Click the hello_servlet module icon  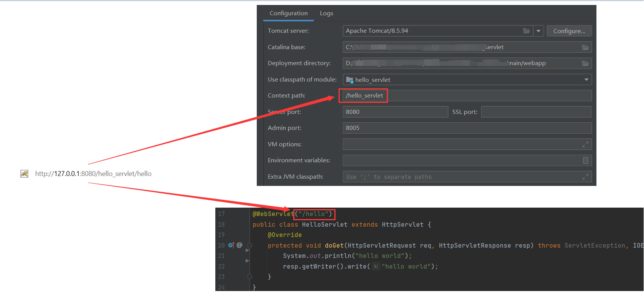pos(350,80)
